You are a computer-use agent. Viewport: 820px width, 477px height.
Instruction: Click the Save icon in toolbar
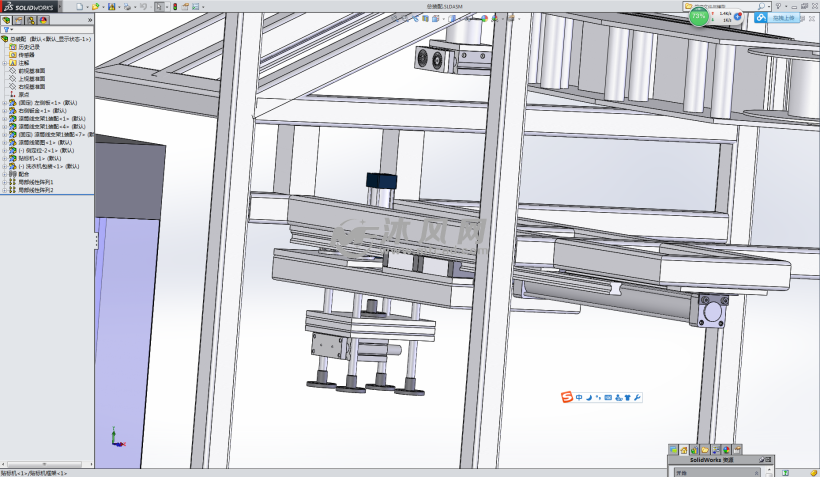(111, 6)
